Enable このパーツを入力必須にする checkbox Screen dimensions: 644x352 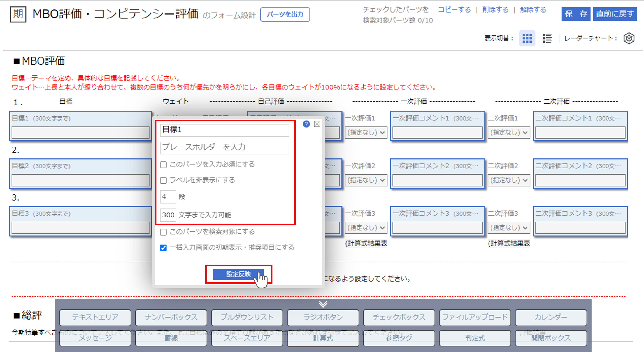tap(164, 164)
